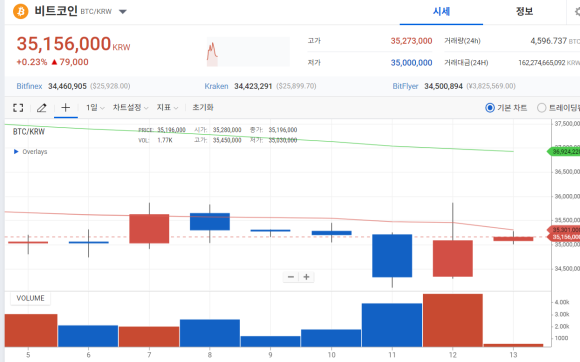The height and width of the screenshot is (362, 580).
Task: Click the VOLUME panel label
Action: [30, 298]
